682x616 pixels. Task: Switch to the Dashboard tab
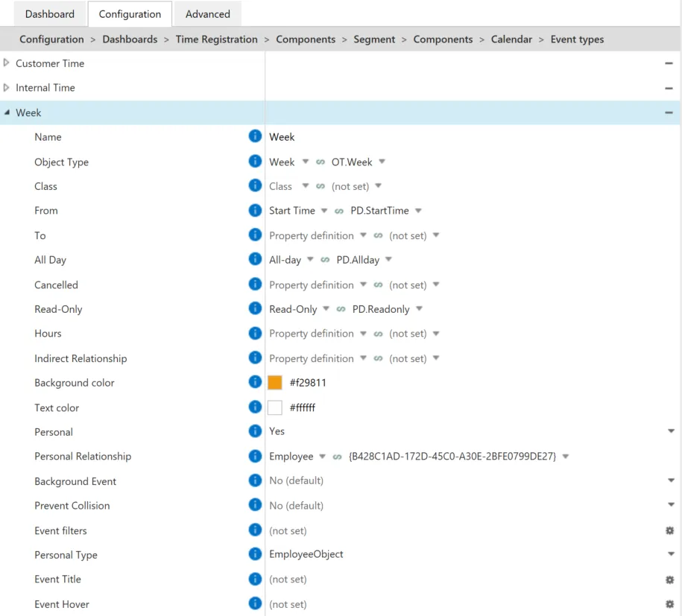(x=50, y=14)
